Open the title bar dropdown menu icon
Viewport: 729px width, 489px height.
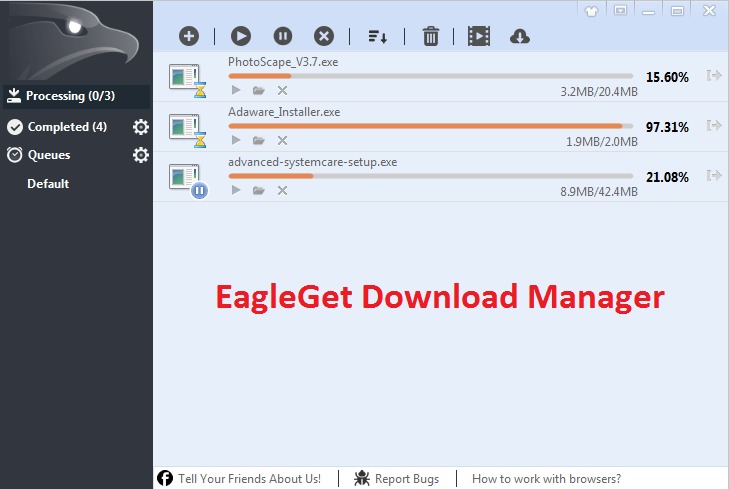(x=620, y=10)
